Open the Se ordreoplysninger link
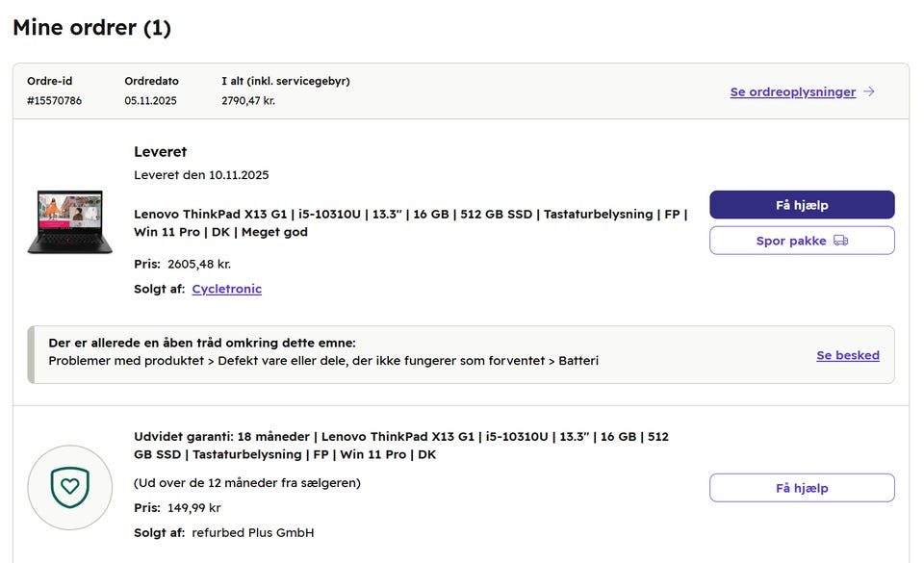Screen dimensions: 924x563 tap(792, 92)
